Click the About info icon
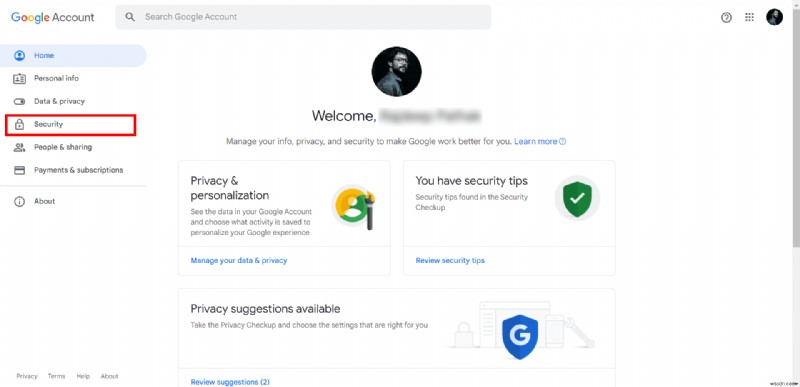 19,201
